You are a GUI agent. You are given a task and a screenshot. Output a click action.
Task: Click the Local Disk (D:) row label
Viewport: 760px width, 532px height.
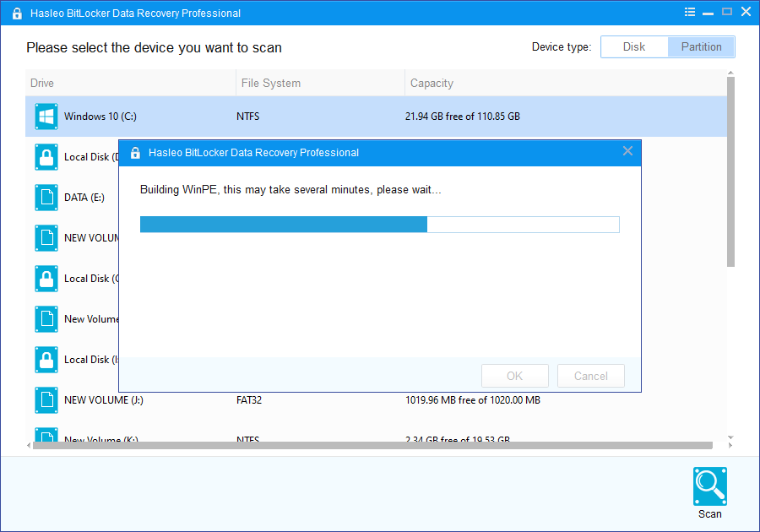click(x=91, y=157)
